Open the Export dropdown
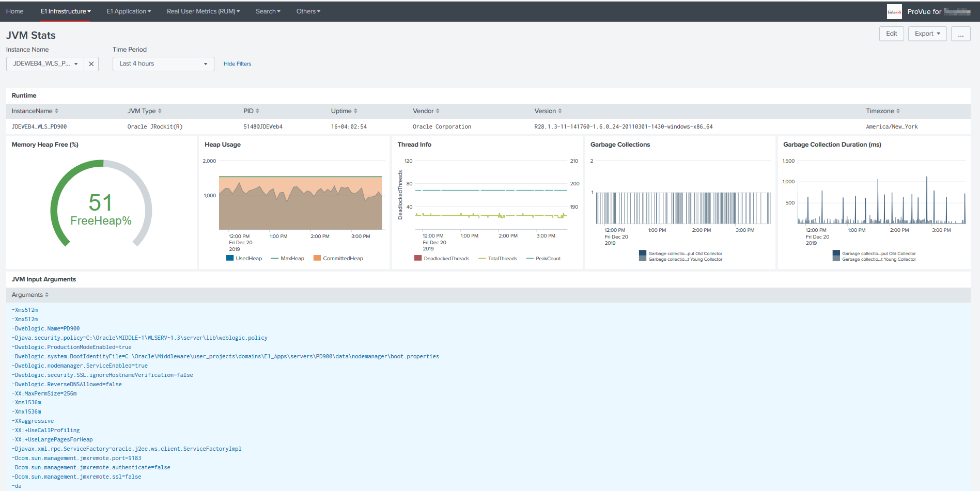Viewport: 980px width, 491px height. 927,34
